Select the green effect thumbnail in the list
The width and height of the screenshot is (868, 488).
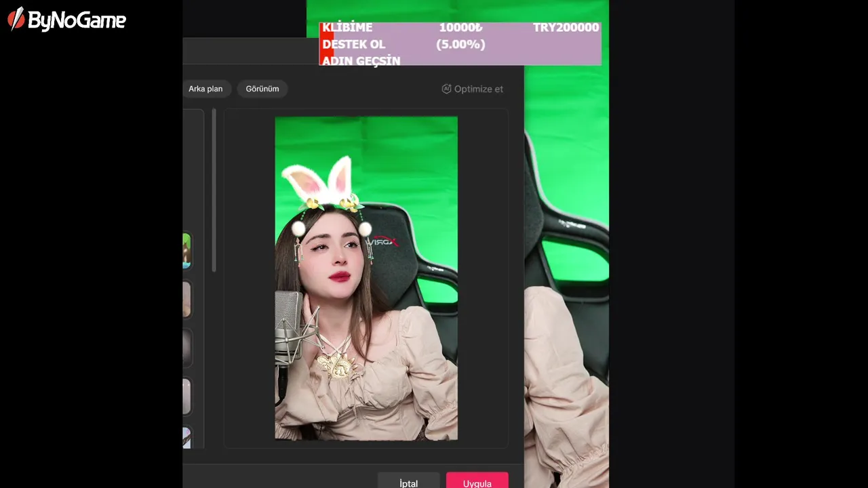point(186,250)
